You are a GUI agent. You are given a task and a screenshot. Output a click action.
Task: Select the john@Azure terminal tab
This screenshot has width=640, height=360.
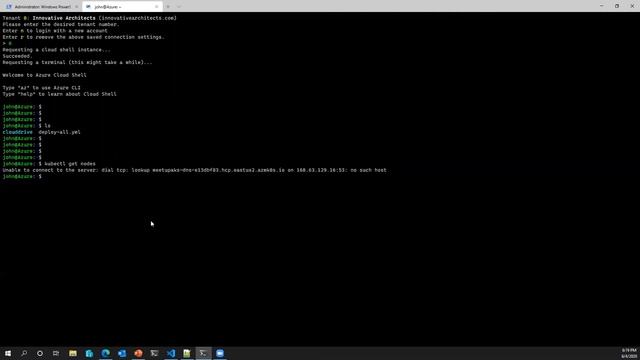click(x=121, y=7)
